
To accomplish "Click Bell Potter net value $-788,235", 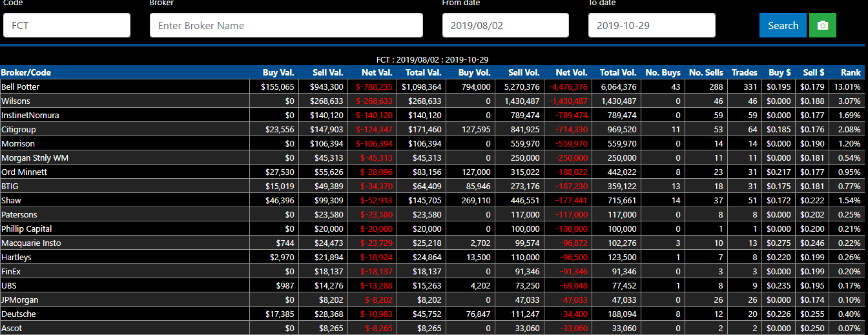I will (x=374, y=86).
